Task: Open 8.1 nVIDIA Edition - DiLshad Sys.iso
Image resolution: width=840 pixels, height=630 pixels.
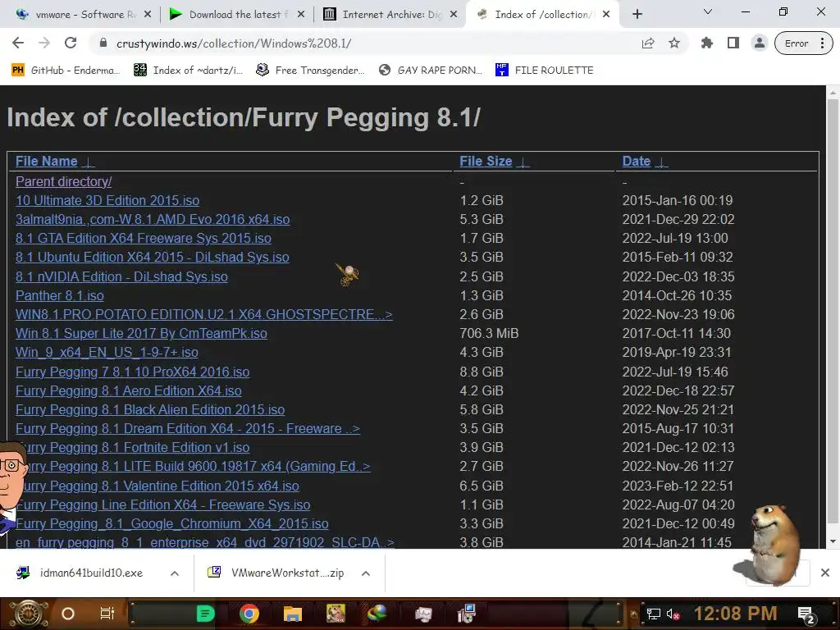Action: coord(121,276)
